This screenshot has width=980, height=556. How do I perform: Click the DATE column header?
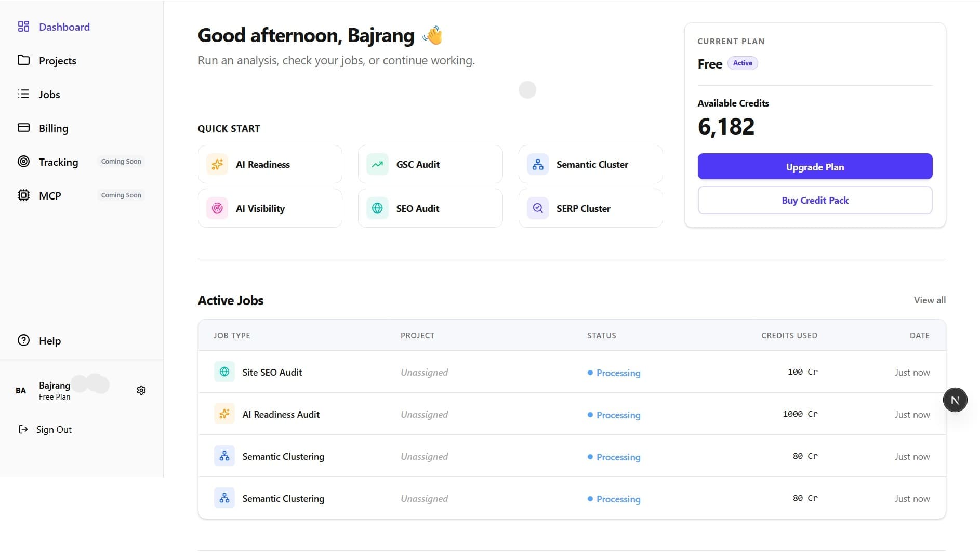[x=920, y=335]
